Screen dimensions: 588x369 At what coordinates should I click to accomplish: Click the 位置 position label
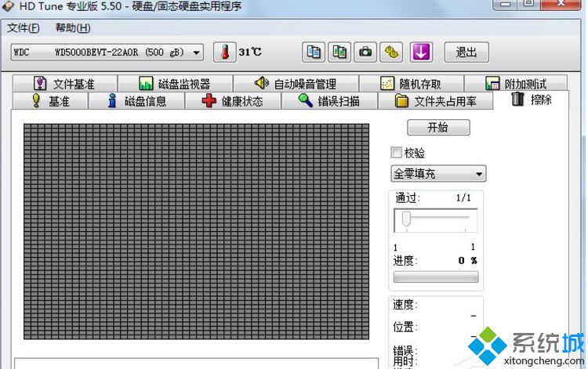click(x=405, y=327)
